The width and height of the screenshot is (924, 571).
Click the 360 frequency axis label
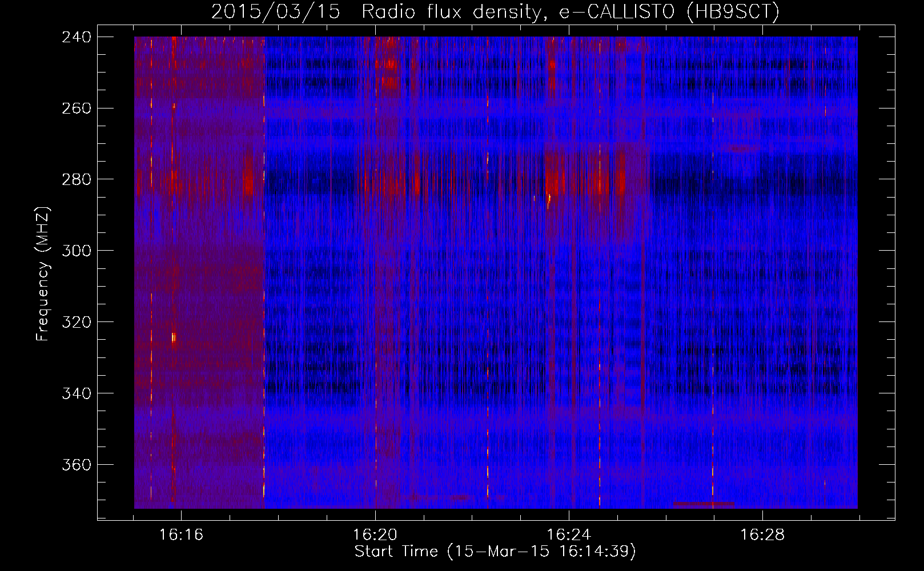click(x=77, y=465)
